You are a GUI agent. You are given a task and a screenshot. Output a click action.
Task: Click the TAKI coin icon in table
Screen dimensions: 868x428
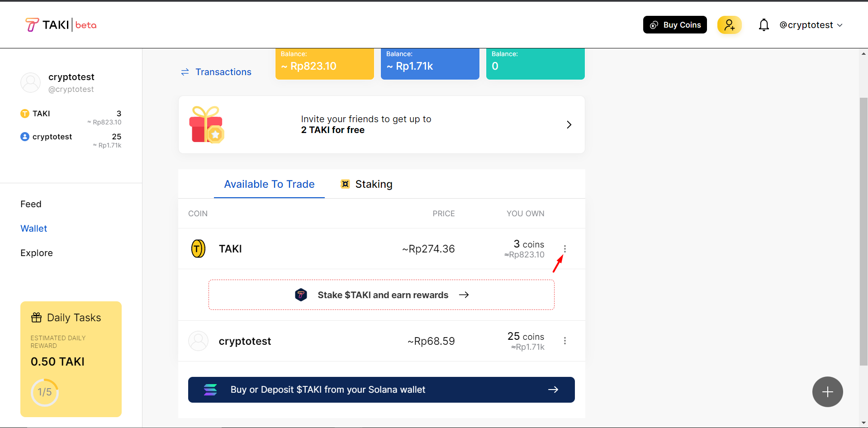pos(198,249)
